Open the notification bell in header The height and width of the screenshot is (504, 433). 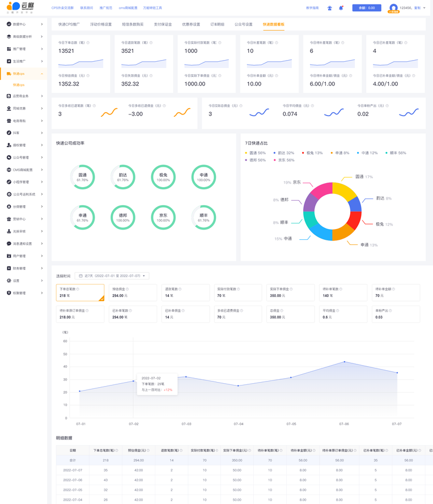[x=341, y=8]
